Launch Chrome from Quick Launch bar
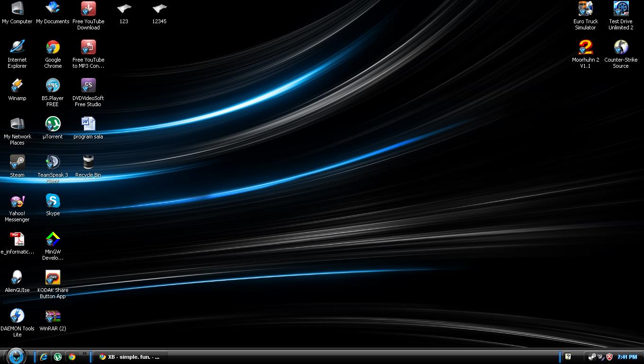 (x=72, y=357)
